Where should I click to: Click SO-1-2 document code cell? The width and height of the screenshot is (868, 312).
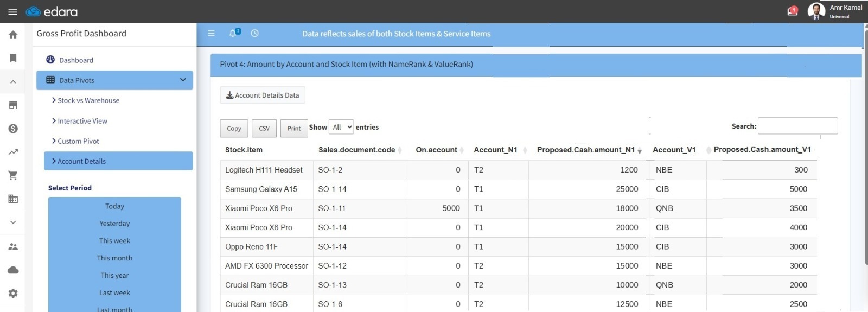[x=360, y=170]
